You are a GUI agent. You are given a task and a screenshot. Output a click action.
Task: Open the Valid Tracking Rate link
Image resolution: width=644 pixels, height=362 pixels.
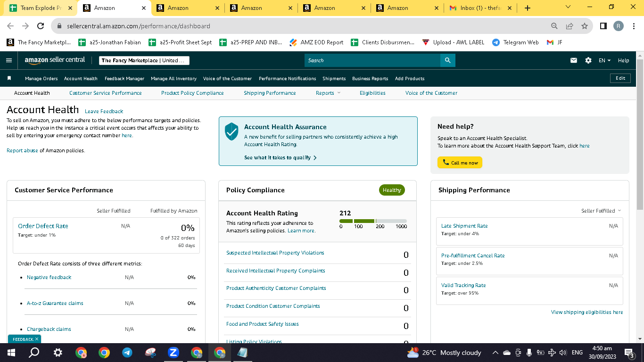(463, 285)
